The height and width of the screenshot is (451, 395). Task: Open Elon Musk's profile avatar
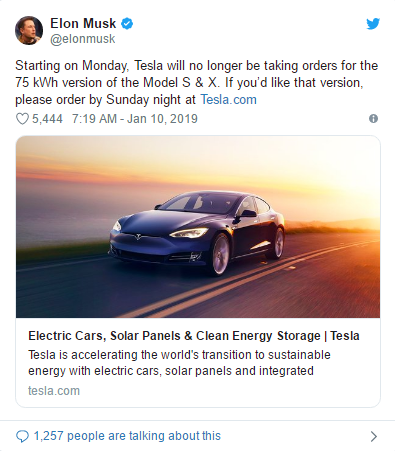click(29, 30)
